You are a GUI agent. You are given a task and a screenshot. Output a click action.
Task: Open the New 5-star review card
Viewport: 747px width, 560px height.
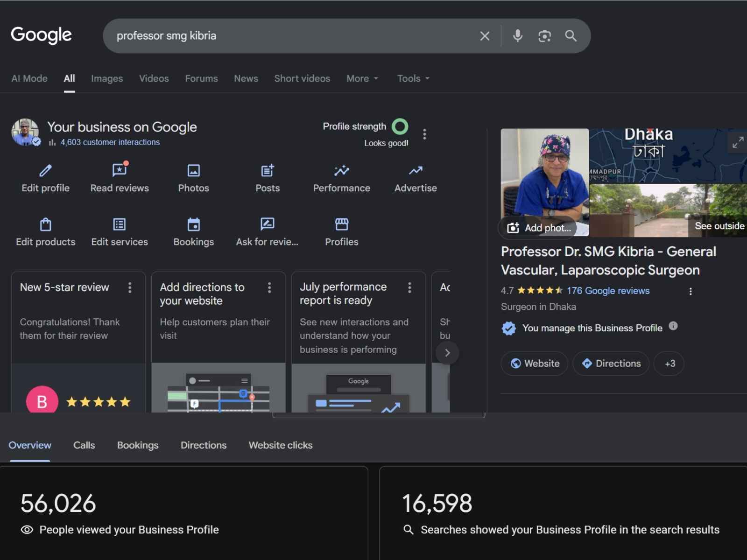(x=78, y=342)
